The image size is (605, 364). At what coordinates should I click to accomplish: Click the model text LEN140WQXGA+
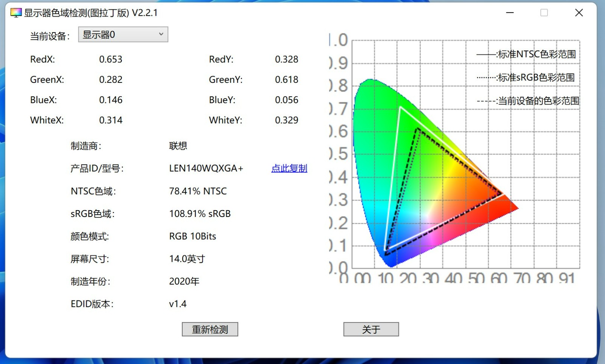206,168
